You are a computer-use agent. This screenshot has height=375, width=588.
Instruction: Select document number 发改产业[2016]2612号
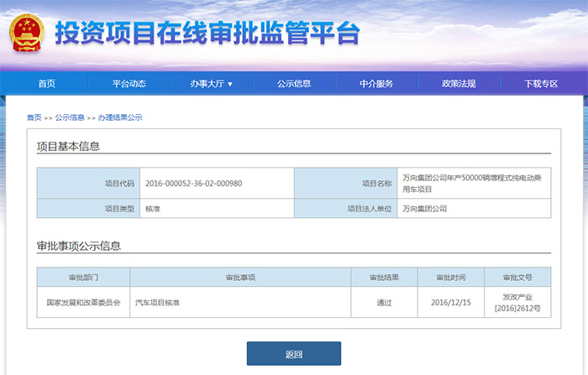[x=517, y=302]
